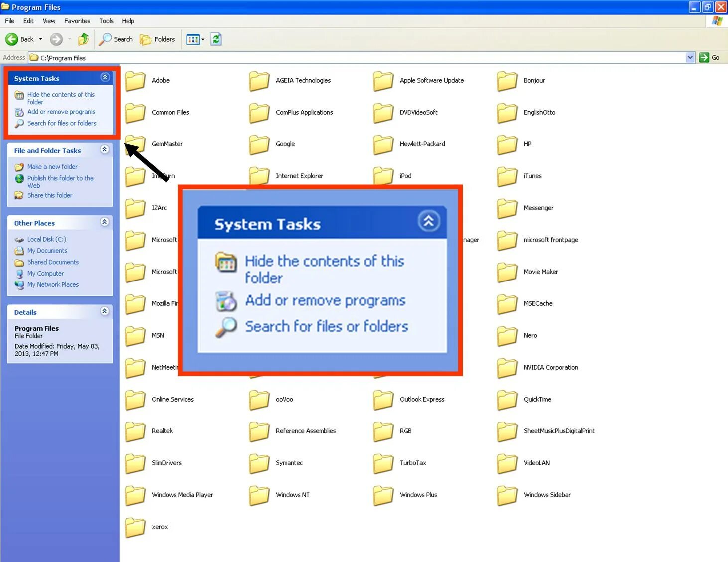Select the ComPlus Applications folder icon
This screenshot has width=728, height=562.
pyautogui.click(x=259, y=113)
